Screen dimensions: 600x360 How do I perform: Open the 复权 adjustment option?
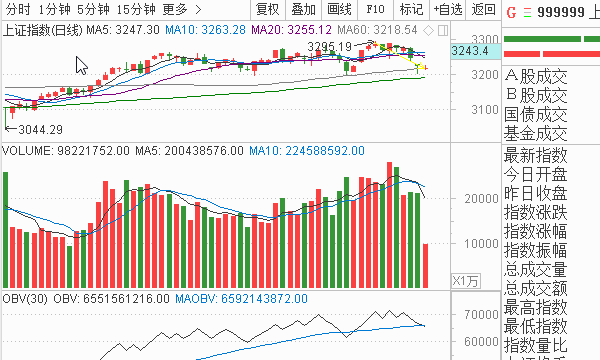coord(268,9)
